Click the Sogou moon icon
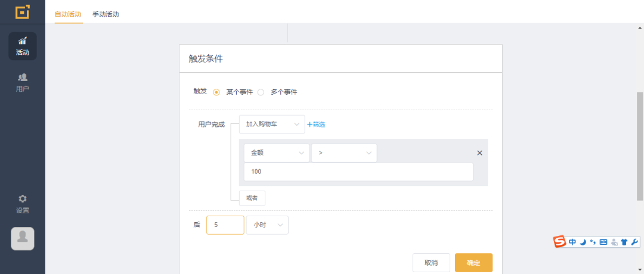 click(583, 242)
